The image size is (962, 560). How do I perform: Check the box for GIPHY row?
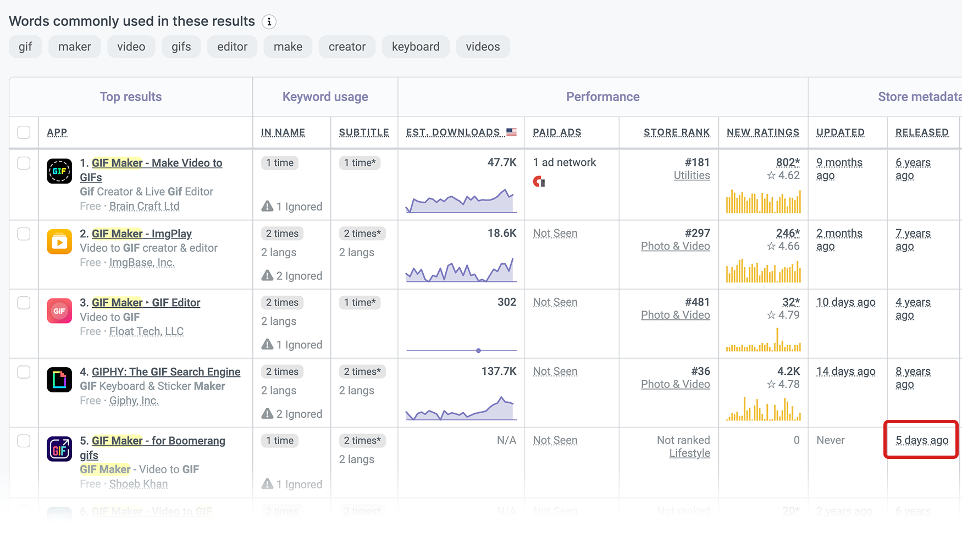coord(24,372)
